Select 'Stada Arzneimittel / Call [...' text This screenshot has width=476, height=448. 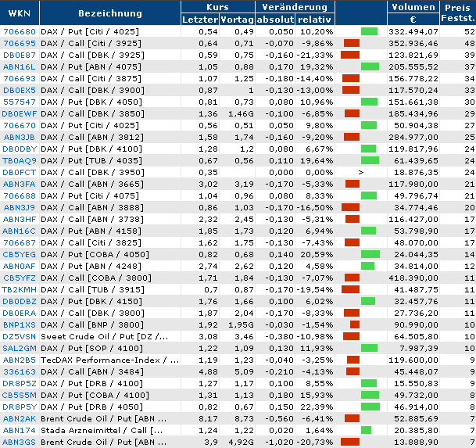tap(102, 430)
